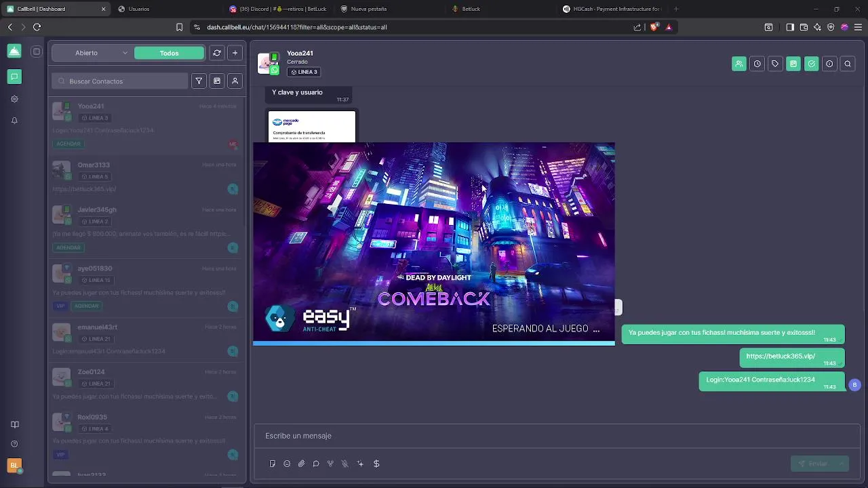
Task: Select the Todos filter button
Action: (169, 53)
